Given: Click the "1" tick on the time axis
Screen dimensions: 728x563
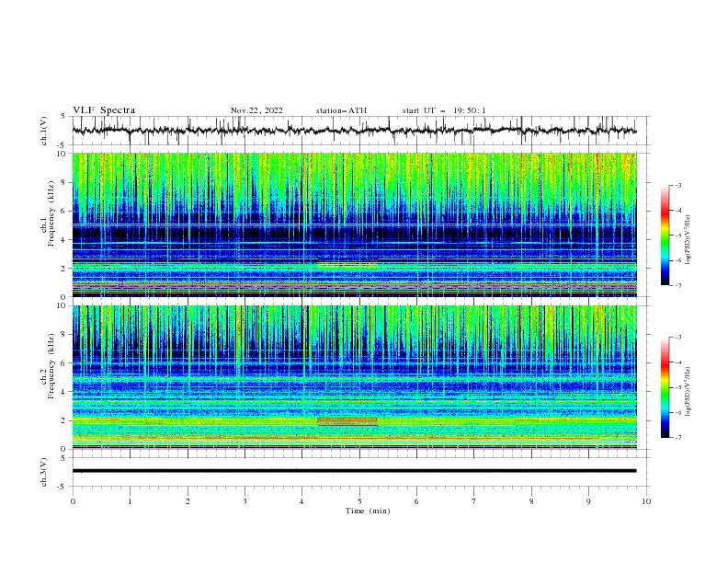Looking at the screenshot, I should click(x=130, y=501).
